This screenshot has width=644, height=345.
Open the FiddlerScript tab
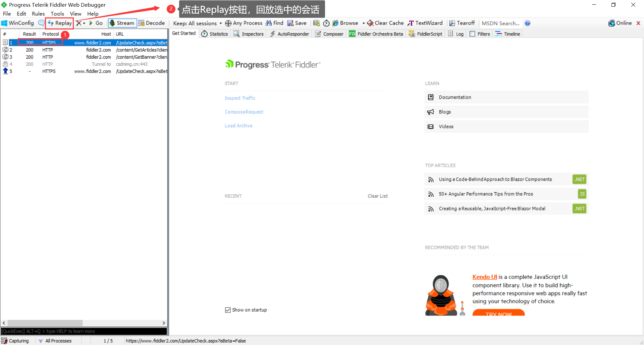(x=425, y=34)
